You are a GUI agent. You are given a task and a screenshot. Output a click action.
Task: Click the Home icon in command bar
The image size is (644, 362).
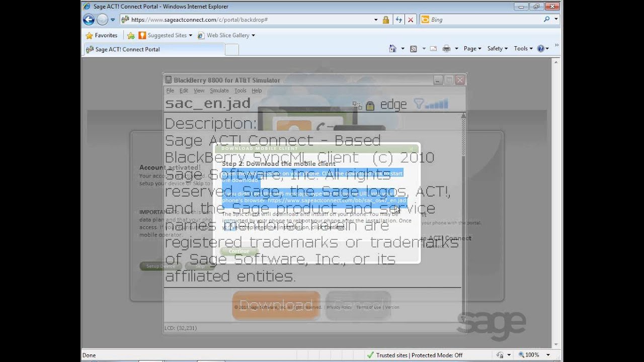tap(392, 49)
